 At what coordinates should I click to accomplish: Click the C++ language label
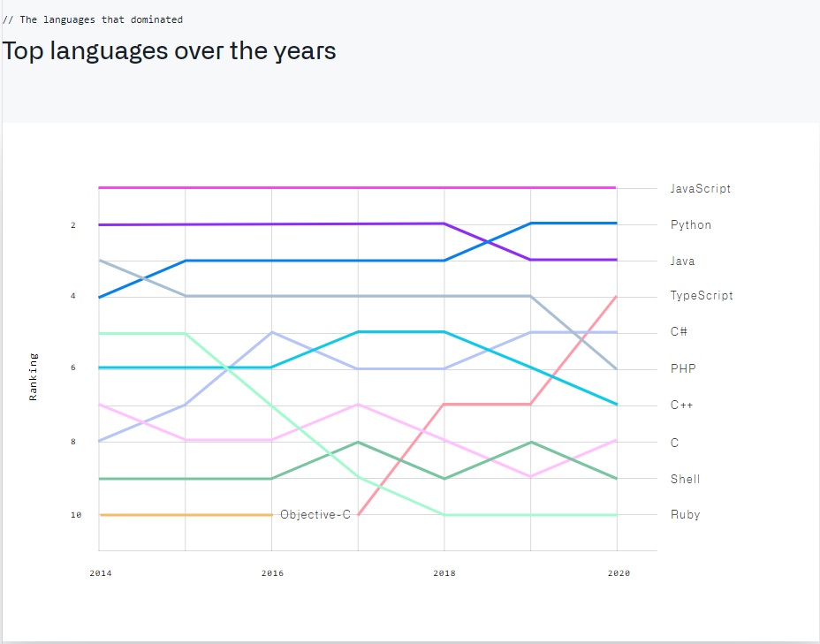pos(681,405)
